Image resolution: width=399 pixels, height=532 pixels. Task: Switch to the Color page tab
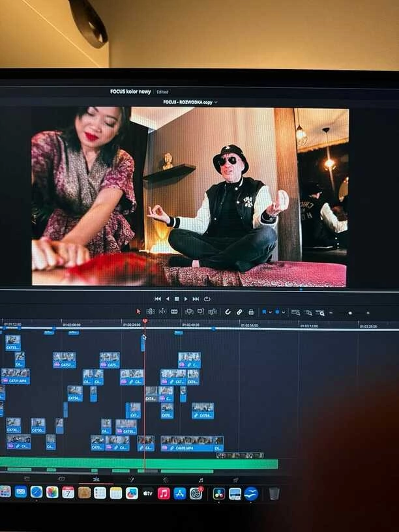166,479
